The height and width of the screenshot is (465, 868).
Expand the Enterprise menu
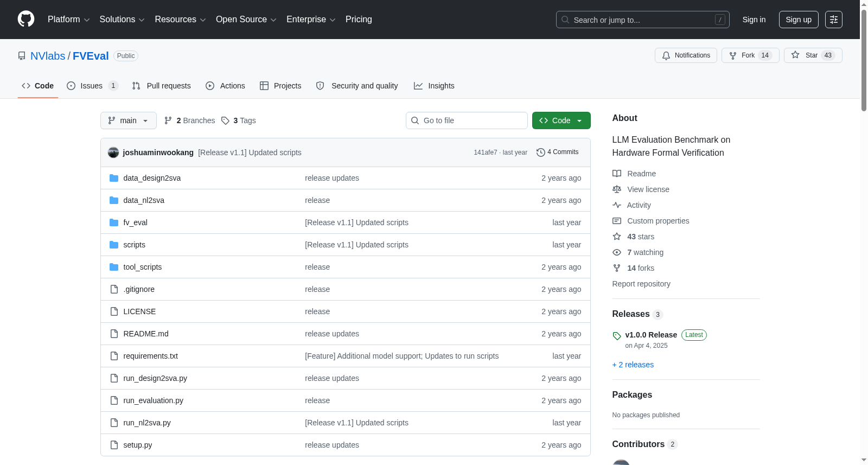311,20
